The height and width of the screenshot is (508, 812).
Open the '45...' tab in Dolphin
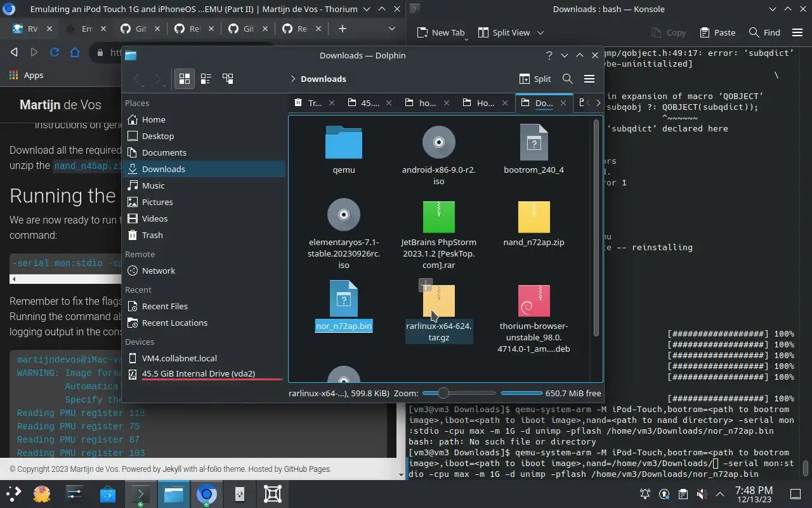[x=364, y=103]
